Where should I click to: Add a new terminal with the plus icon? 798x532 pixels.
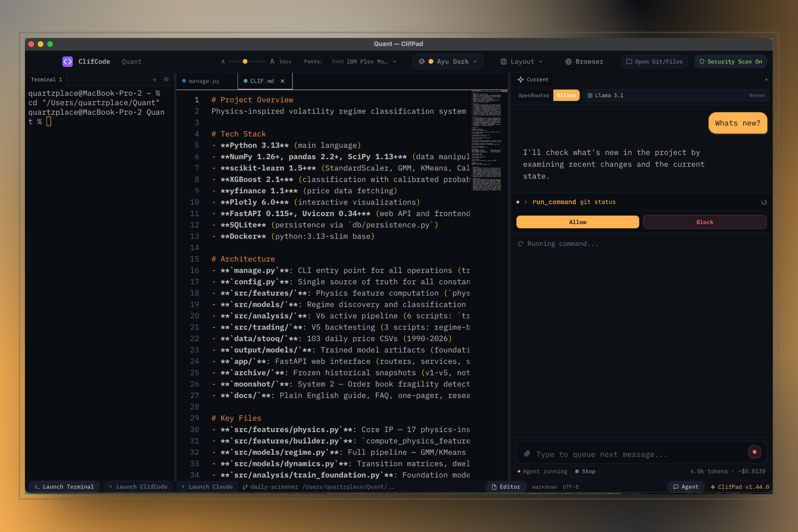coord(155,80)
